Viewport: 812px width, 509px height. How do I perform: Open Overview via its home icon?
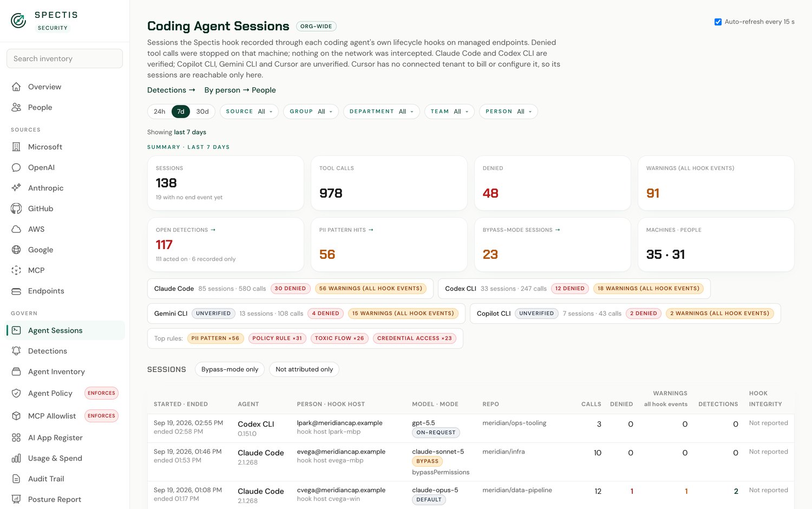(x=16, y=87)
